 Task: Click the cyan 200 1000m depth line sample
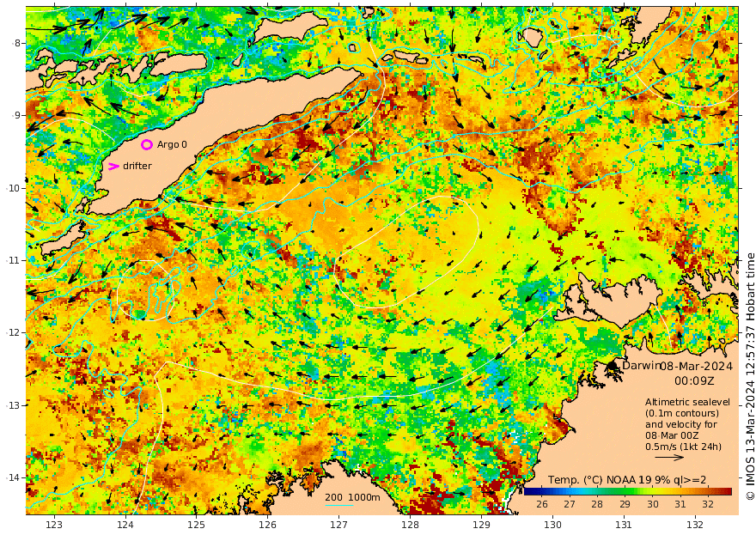339,505
